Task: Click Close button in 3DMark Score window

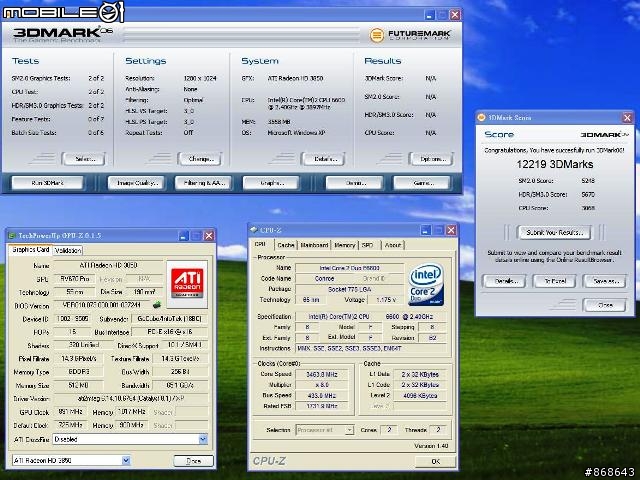Action: pyautogui.click(x=604, y=305)
